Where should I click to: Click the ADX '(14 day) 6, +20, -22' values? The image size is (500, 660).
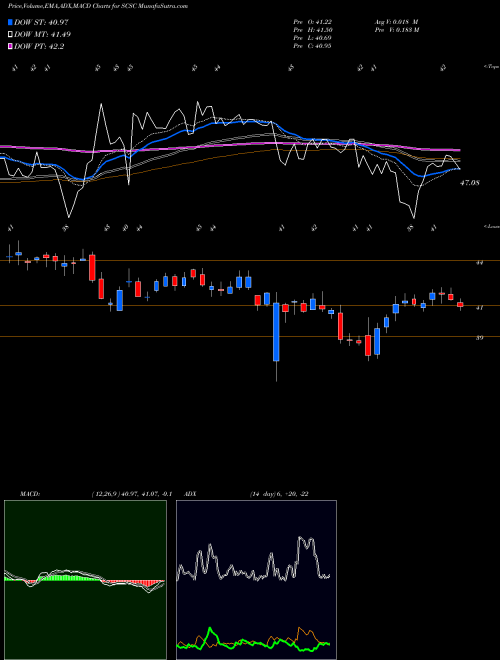pos(279,494)
